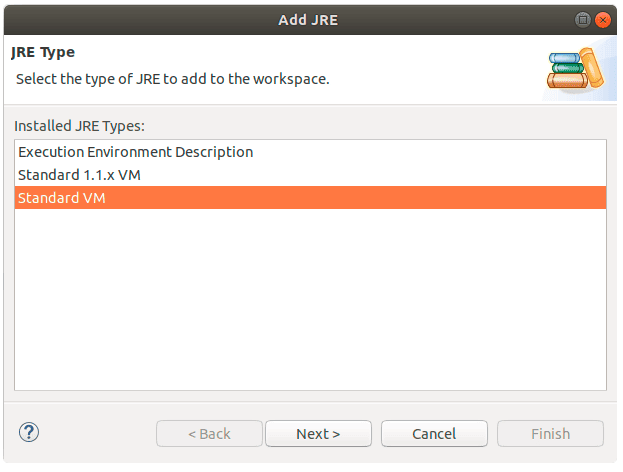Go to previous page with < Back

click(209, 434)
